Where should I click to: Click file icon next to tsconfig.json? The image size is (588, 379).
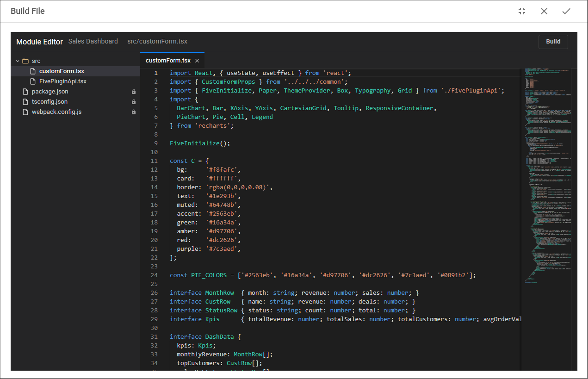(x=25, y=102)
